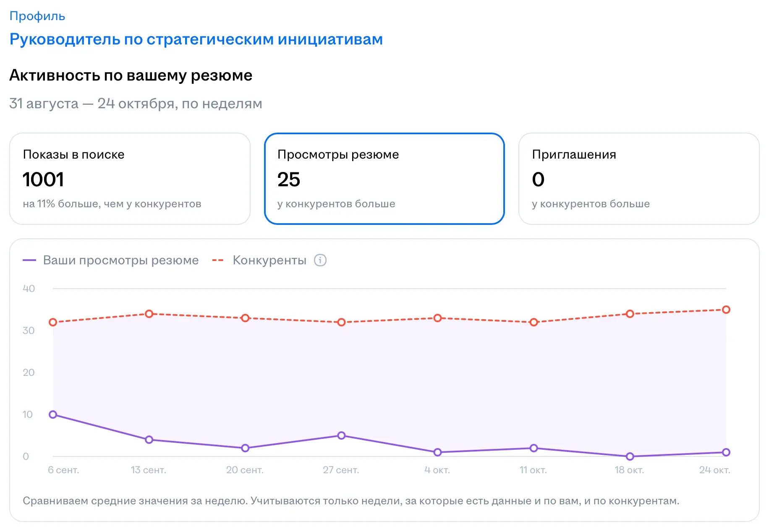This screenshot has height=532, width=769.
Task: Click the x-axis label 13 сент.
Action: pos(149,470)
